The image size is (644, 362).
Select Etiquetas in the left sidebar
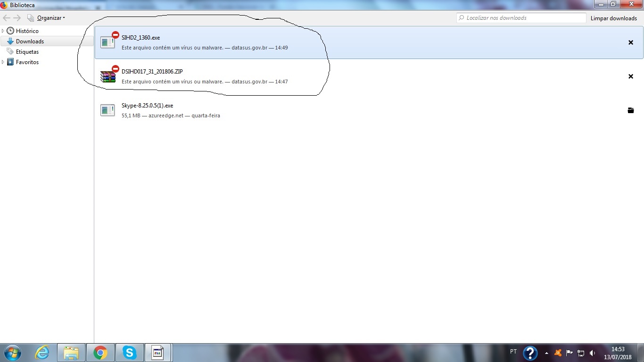pyautogui.click(x=27, y=52)
